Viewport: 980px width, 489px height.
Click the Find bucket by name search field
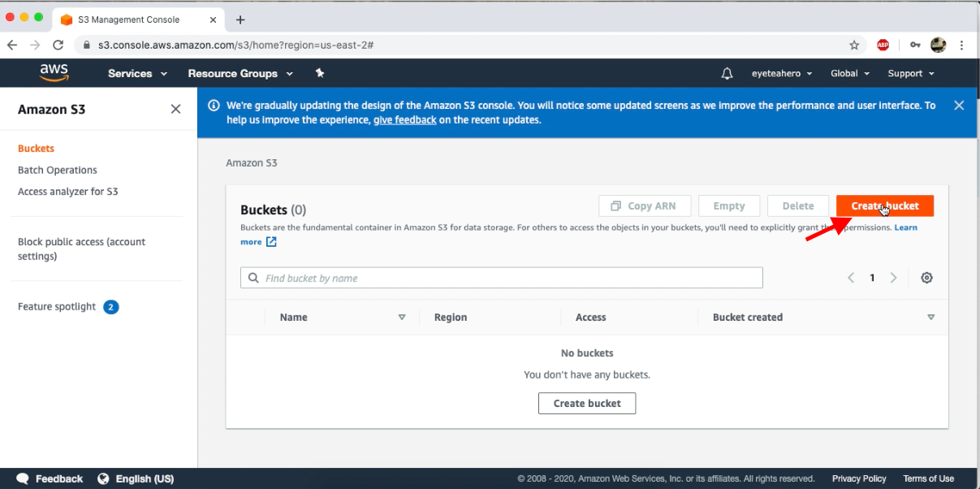501,277
